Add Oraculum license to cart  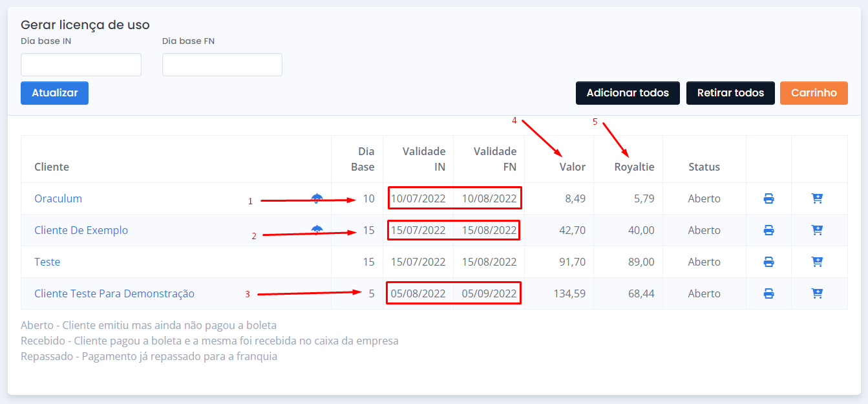[x=817, y=199]
